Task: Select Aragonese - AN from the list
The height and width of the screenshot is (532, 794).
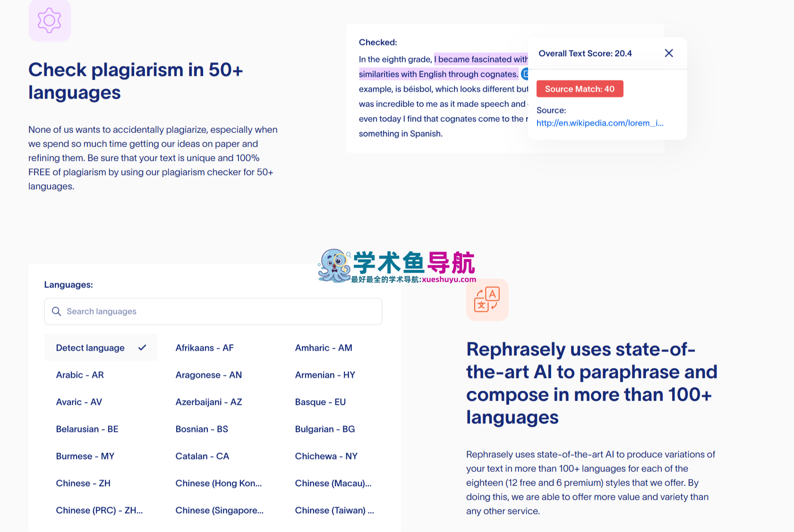Action: tap(209, 375)
